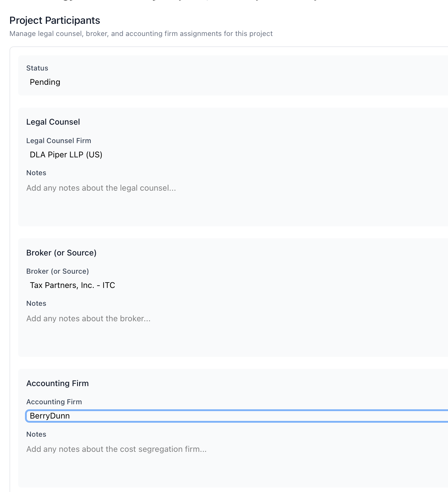Click the Legal Counsel Firm field label

click(59, 141)
